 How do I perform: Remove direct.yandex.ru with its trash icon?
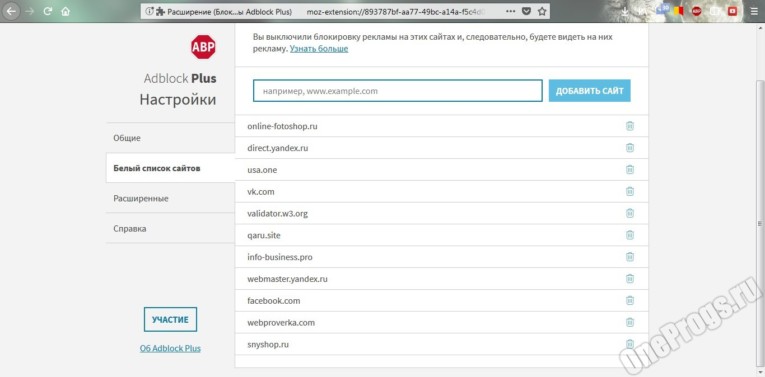coord(630,148)
